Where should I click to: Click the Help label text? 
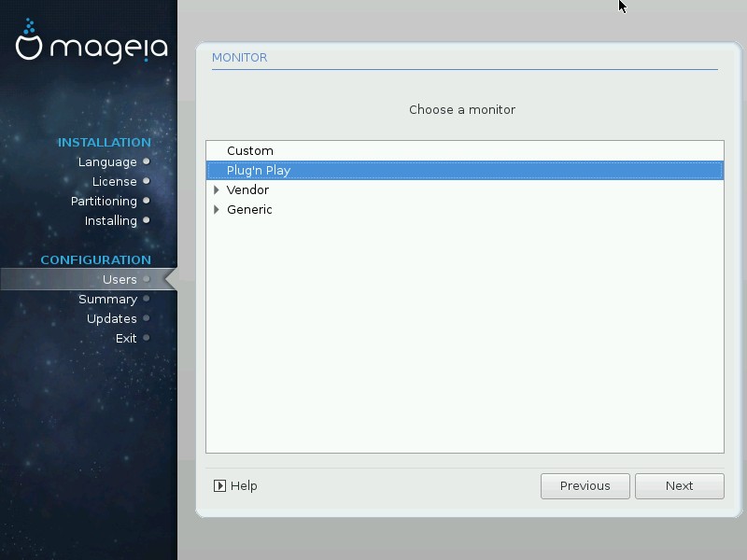coord(244,485)
